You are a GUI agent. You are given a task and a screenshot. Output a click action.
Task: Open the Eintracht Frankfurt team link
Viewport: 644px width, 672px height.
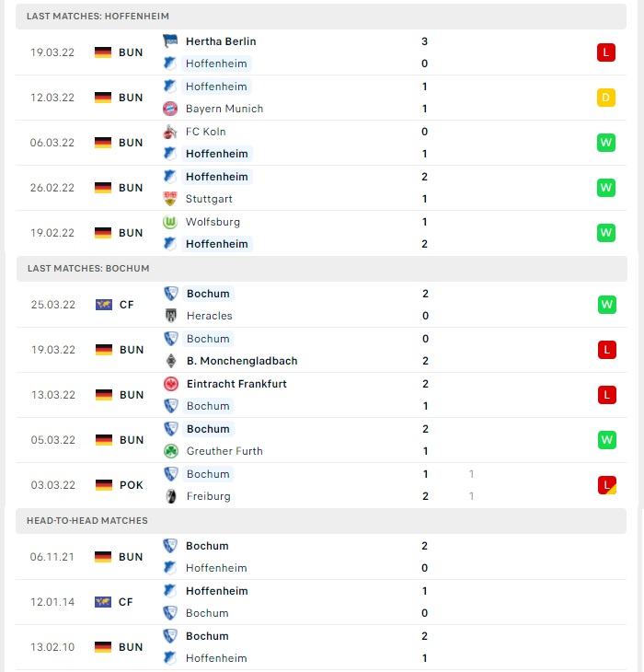coord(236,384)
